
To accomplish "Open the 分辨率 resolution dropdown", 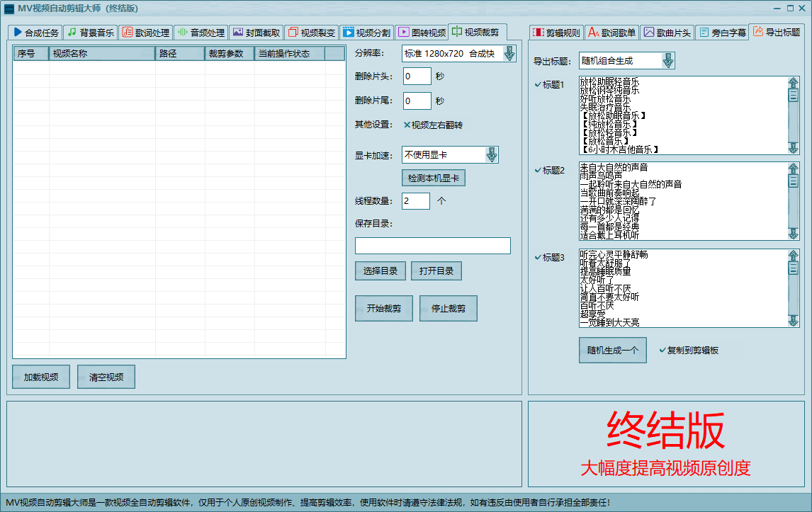I will click(509, 54).
